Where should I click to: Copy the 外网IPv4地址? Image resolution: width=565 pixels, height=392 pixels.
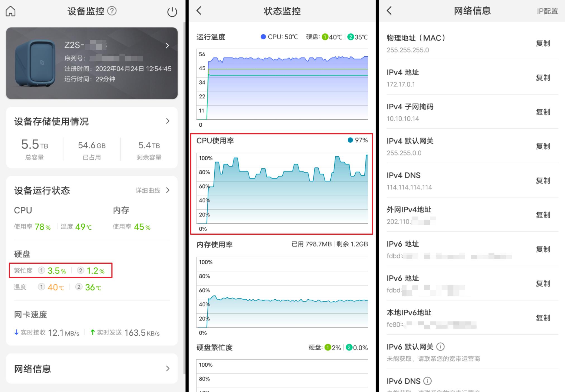(x=543, y=215)
